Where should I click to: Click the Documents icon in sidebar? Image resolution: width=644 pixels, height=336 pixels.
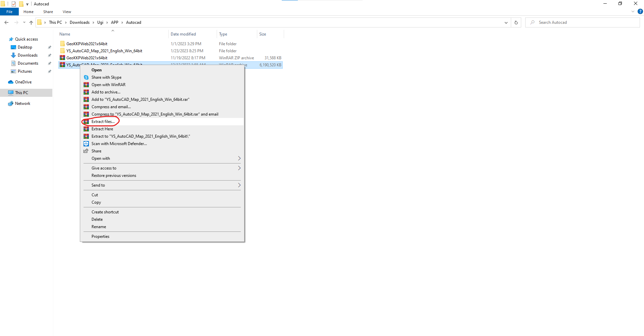[13, 63]
